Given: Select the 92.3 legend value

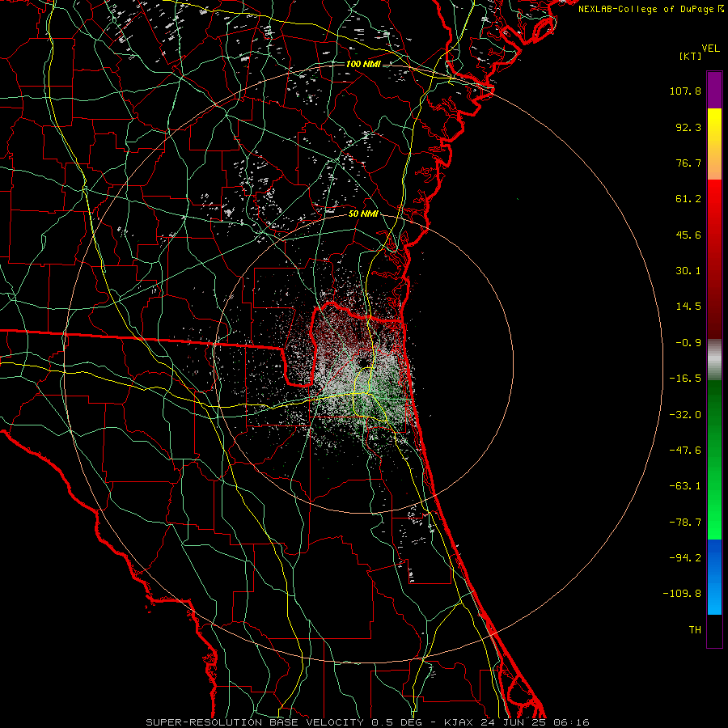Looking at the screenshot, I should pos(688,127).
